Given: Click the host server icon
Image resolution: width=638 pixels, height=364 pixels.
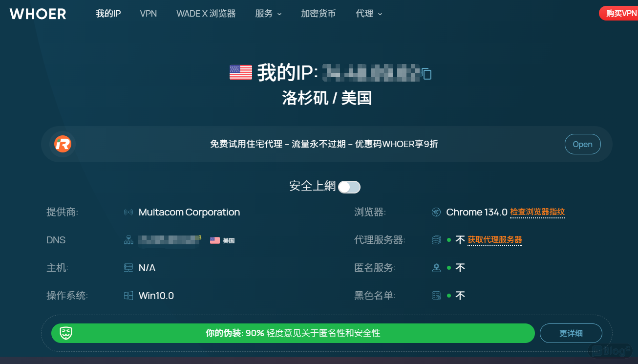Looking at the screenshot, I should point(128,268).
